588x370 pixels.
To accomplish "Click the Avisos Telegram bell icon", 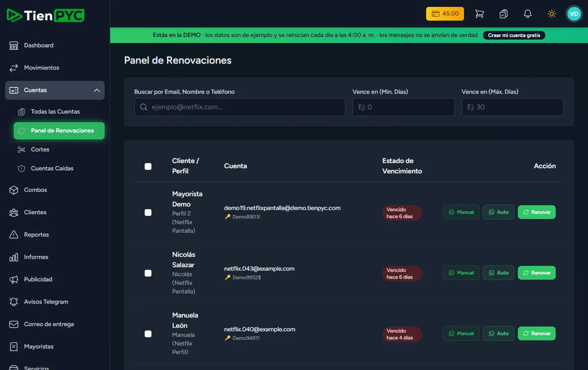I will [14, 302].
